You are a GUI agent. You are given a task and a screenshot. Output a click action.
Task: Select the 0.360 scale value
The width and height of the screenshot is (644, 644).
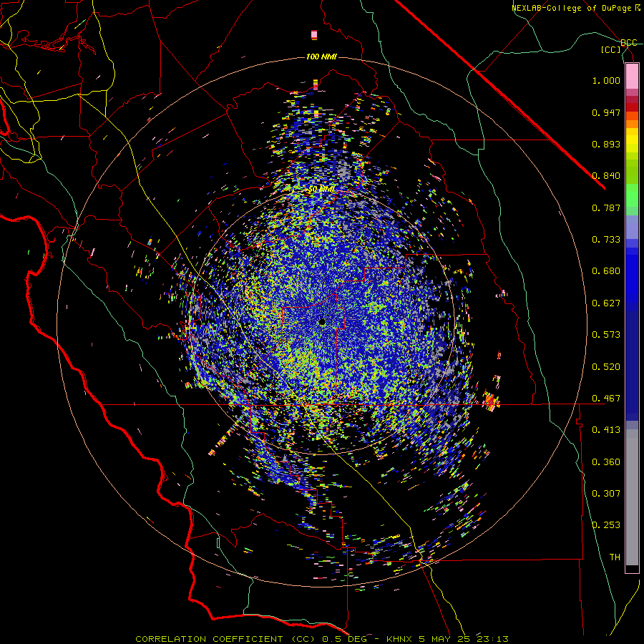pos(606,462)
